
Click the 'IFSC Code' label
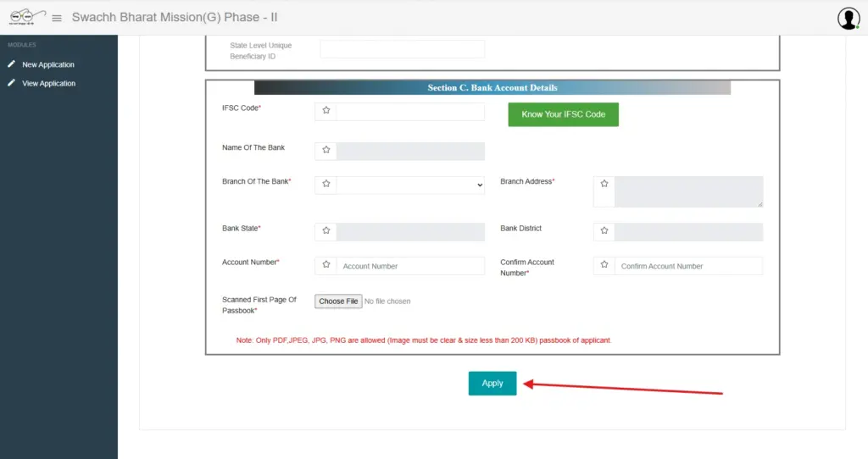[x=242, y=108]
